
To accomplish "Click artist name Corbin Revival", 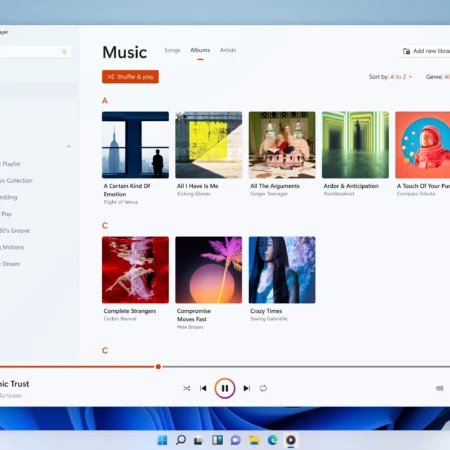I will [120, 319].
